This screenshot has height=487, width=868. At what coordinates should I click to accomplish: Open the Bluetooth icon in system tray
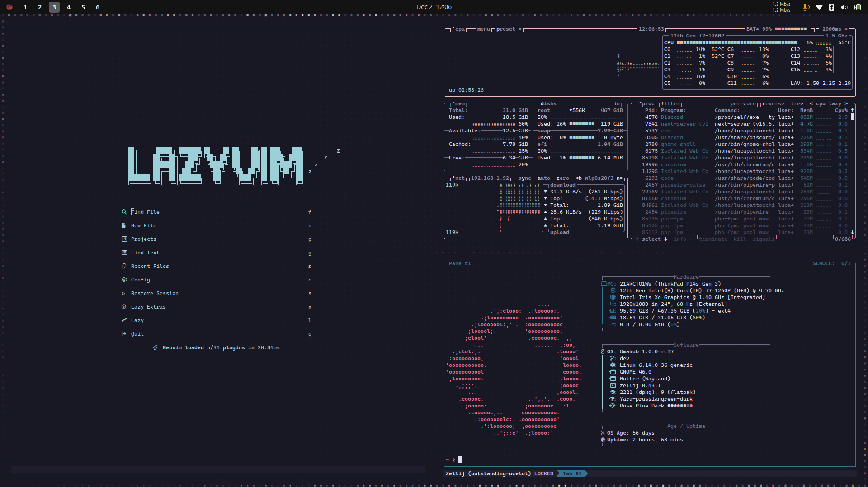tap(831, 7)
